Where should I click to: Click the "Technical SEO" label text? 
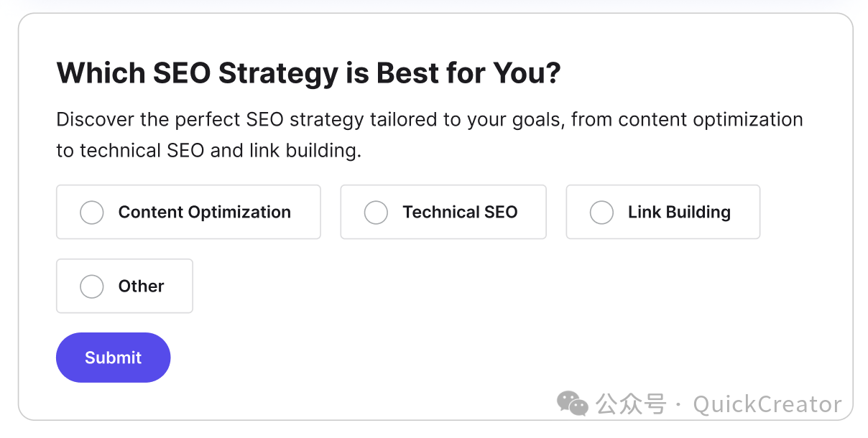tap(460, 213)
